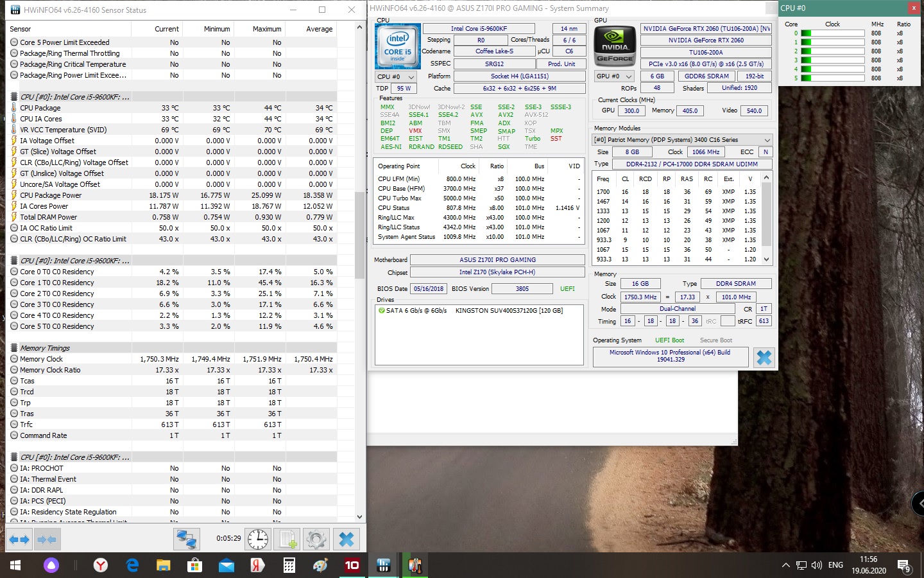924x578 pixels.
Task: Click the Maximum column header
Action: coord(259,29)
